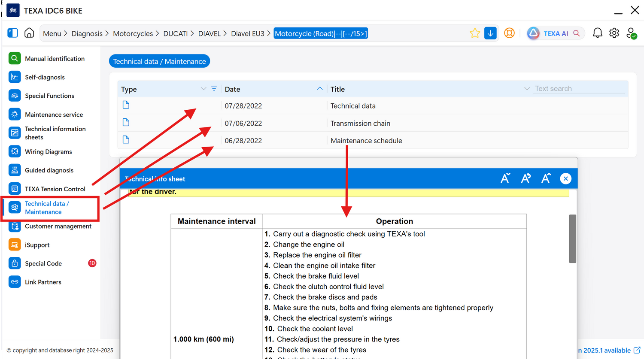The image size is (644, 359).
Task: Open Technical information sheets
Action: click(55, 133)
